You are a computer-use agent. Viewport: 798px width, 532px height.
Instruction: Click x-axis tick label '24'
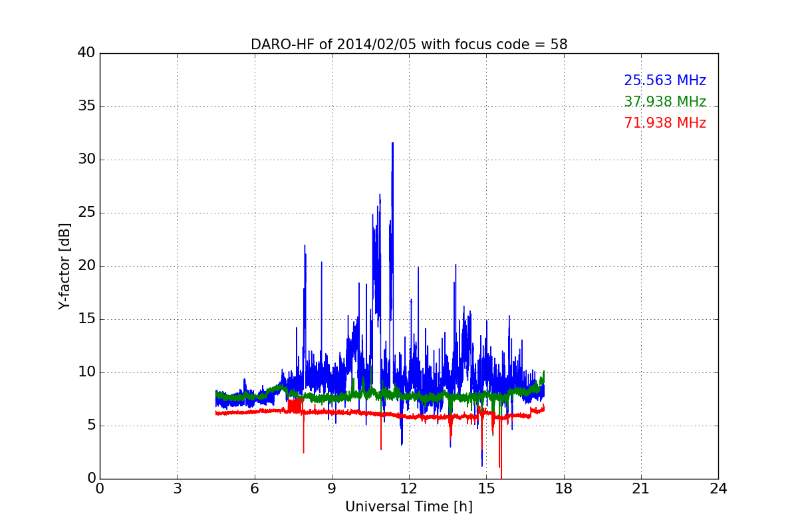click(x=718, y=488)
